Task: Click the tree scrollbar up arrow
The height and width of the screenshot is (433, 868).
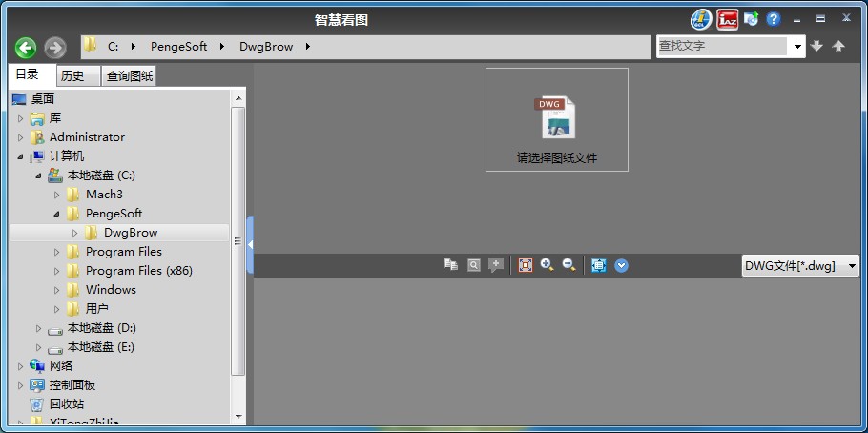Action: (x=238, y=98)
